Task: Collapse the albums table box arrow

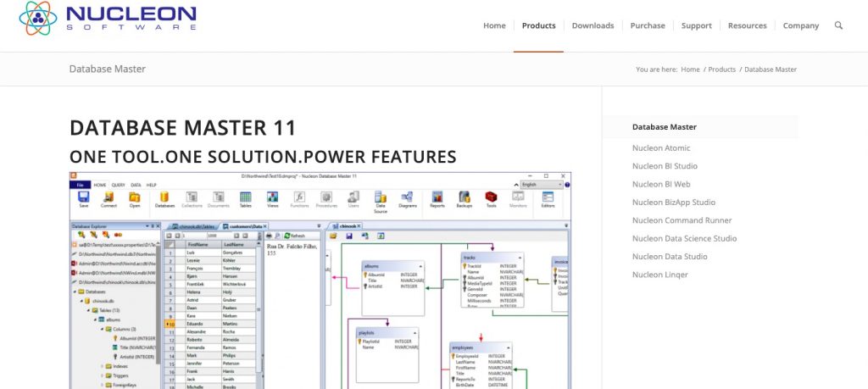Action: [420, 266]
